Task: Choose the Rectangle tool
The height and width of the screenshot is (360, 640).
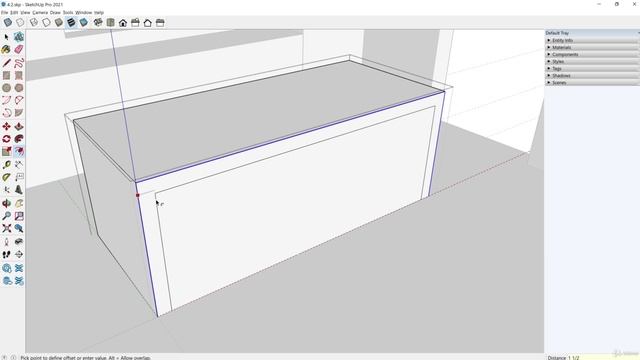Action: tap(7, 76)
